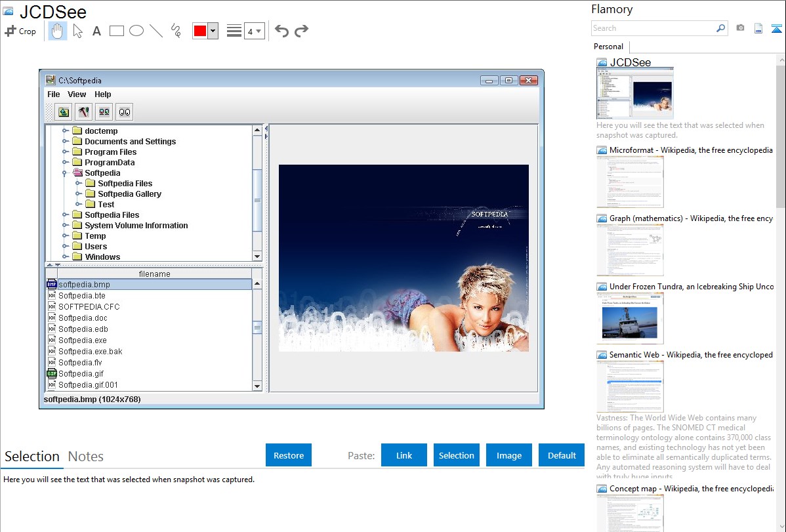Undo the last annotation
Viewport: 786px width, 532px height.
coord(281,31)
